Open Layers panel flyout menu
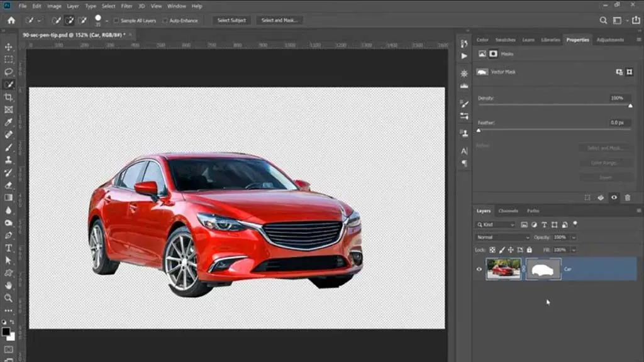Image resolution: width=644 pixels, height=362 pixels. pyautogui.click(x=639, y=211)
